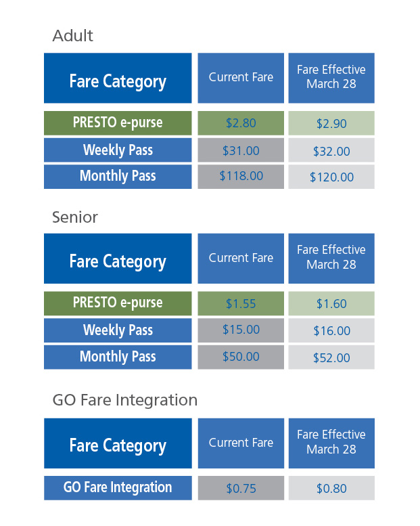Screen dimensions: 420x526
Task: Click the $120.00 monthly pass new fare
Action: 331,177
